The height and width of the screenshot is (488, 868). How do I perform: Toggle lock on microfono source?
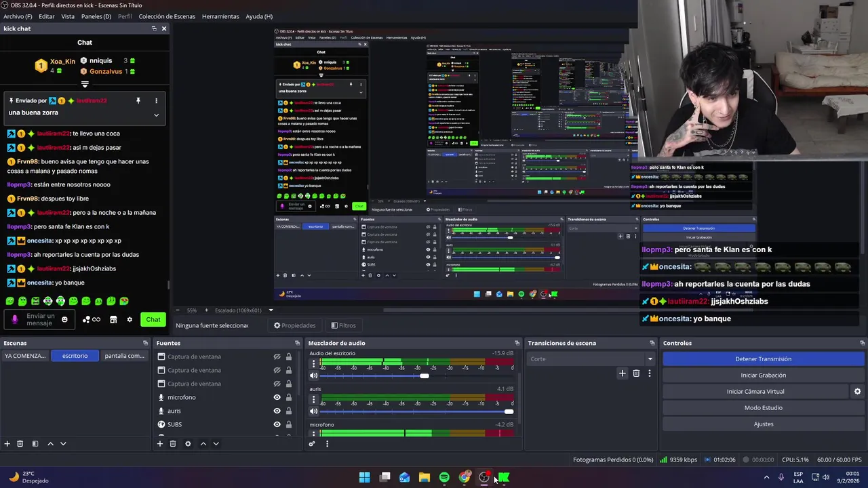coord(288,397)
